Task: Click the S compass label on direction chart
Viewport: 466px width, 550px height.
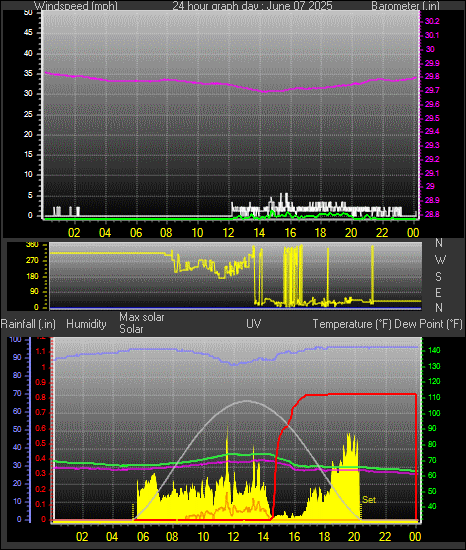Action: tap(438, 277)
